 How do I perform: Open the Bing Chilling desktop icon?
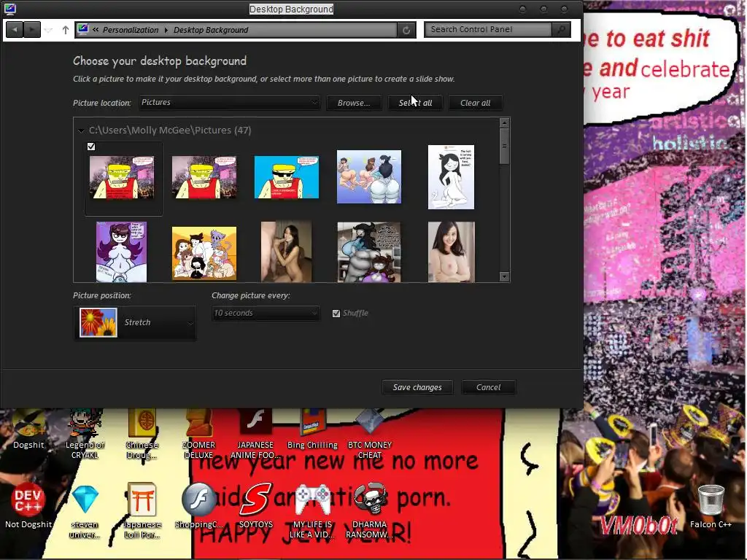click(x=312, y=429)
